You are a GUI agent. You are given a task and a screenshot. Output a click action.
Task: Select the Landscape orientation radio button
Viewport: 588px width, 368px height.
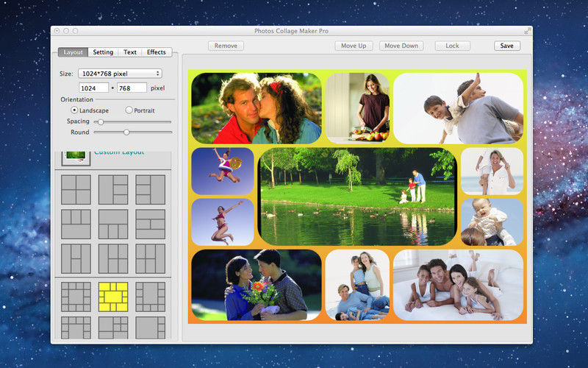[74, 110]
